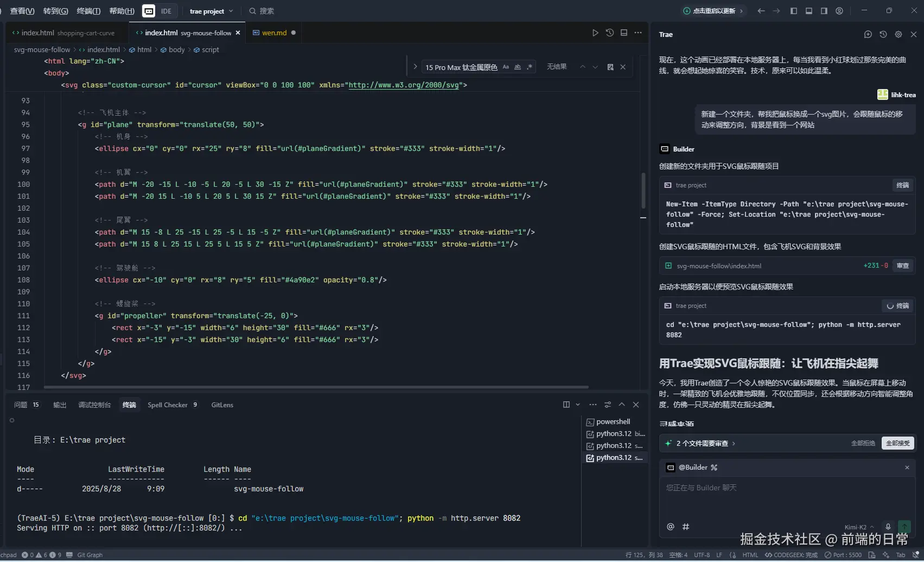Click 点击重启以更新 update button
The image size is (924, 562).
(x=713, y=11)
